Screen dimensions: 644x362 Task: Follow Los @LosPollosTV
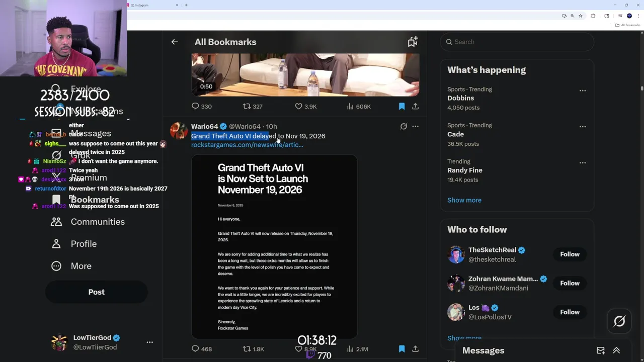point(570,312)
